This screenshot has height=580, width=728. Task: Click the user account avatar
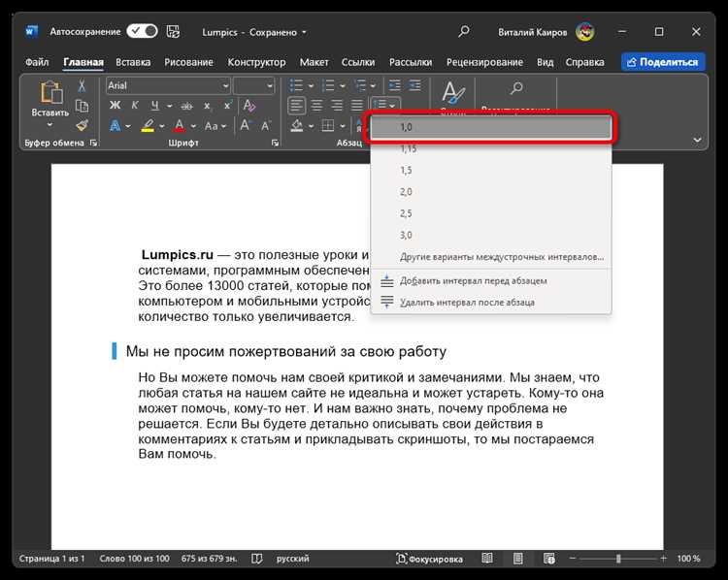(x=584, y=32)
